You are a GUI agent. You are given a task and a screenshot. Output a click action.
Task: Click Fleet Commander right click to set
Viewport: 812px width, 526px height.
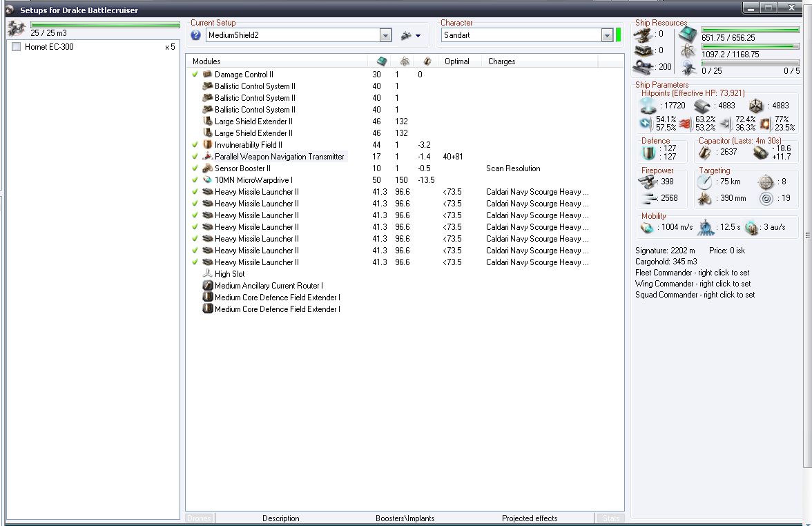pyautogui.click(x=693, y=272)
